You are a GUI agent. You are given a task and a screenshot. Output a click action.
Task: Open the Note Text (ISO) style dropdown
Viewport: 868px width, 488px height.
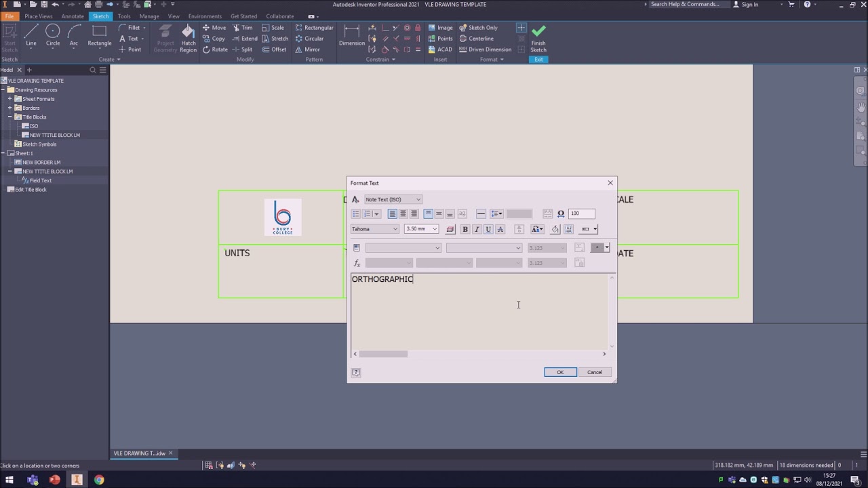pyautogui.click(x=393, y=199)
